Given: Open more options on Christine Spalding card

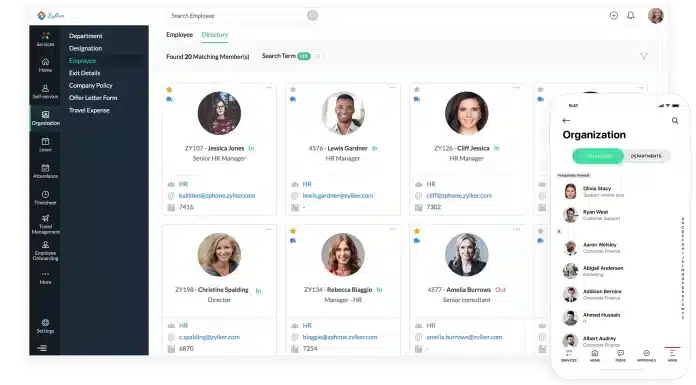Looking at the screenshot, I should [x=269, y=229].
